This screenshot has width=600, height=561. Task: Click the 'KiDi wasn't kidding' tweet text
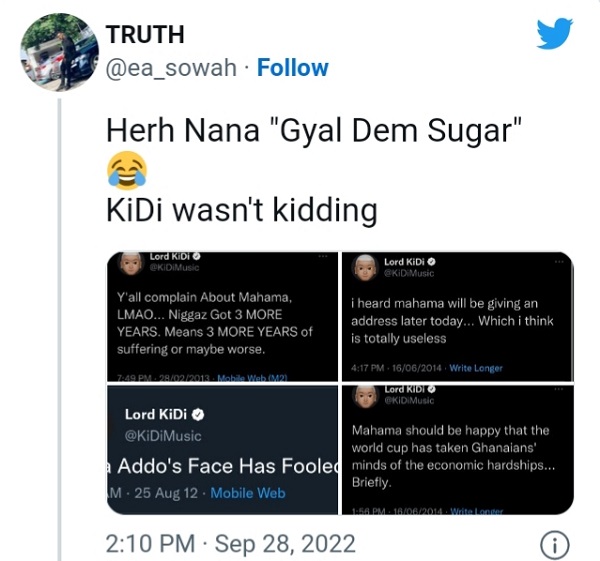(242, 210)
